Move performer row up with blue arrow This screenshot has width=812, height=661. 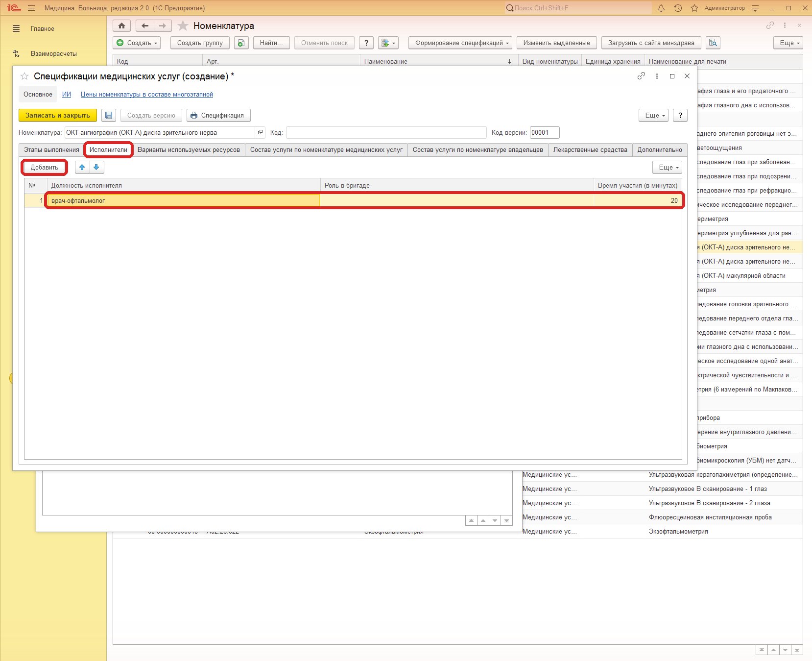[x=82, y=167]
